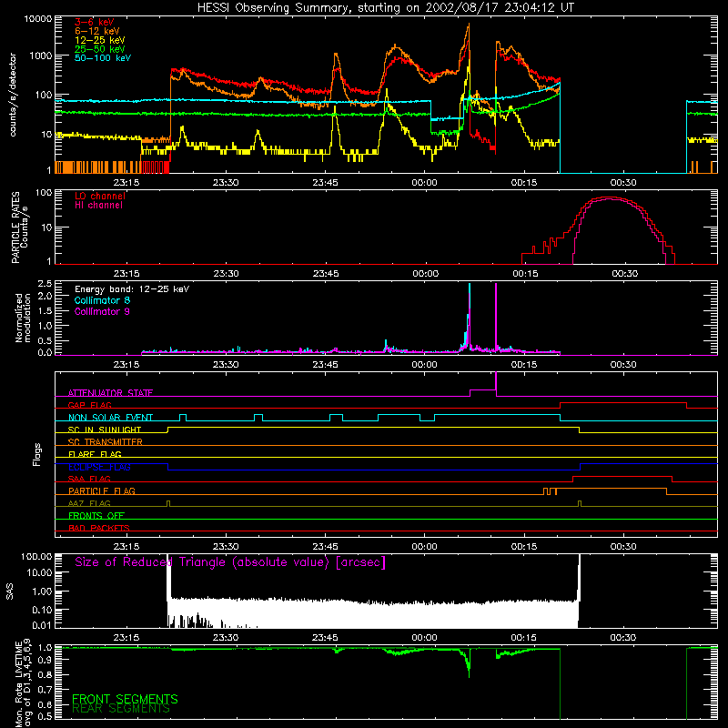The height and width of the screenshot is (728, 728).
Task: Select the 6-12 keV legend label
Action: (97, 31)
